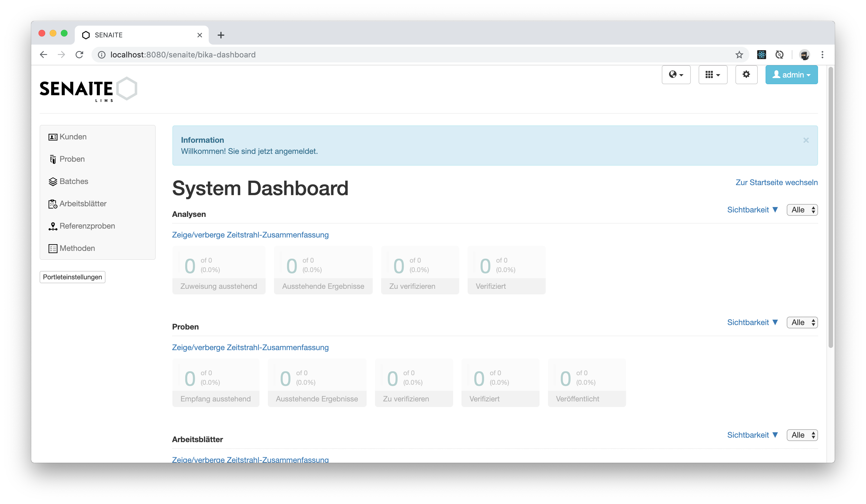Toggle the Proben timeline summary

(250, 347)
